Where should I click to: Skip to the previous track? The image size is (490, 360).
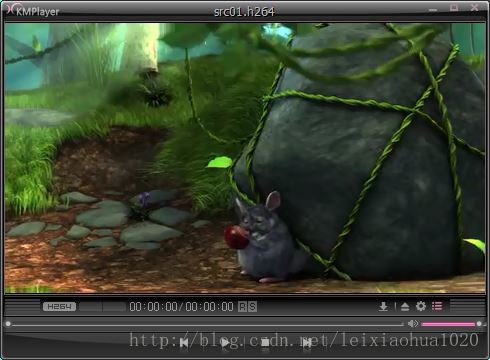tap(184, 342)
